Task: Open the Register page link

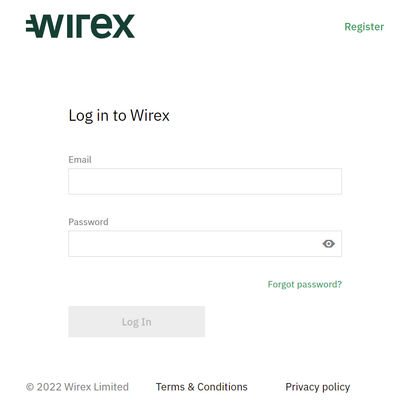Action: click(364, 27)
